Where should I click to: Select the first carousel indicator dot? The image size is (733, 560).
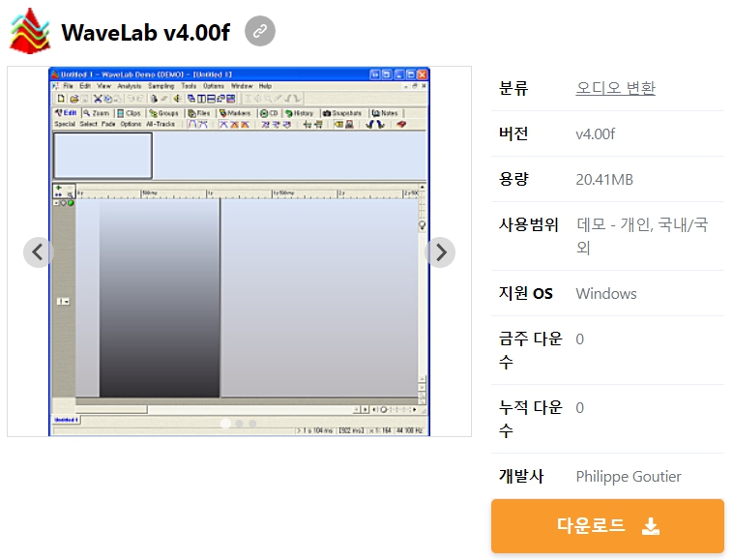225,424
